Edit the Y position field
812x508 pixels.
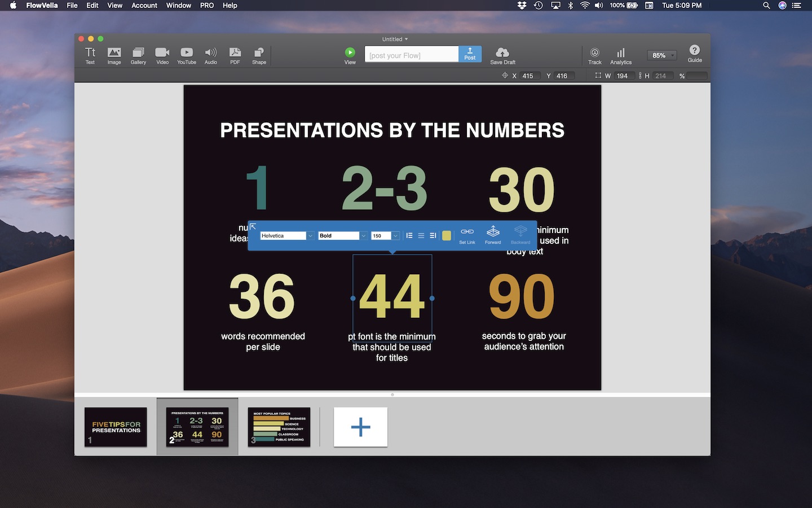[564, 76]
